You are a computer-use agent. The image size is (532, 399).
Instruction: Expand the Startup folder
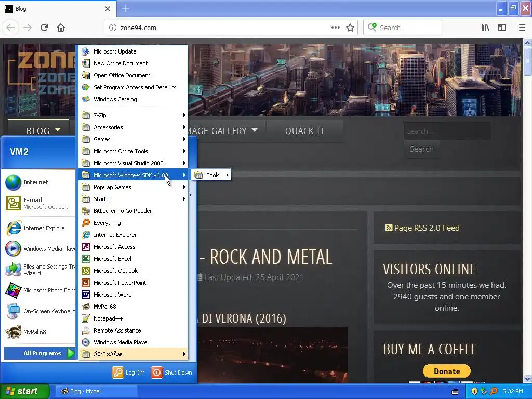click(133, 199)
